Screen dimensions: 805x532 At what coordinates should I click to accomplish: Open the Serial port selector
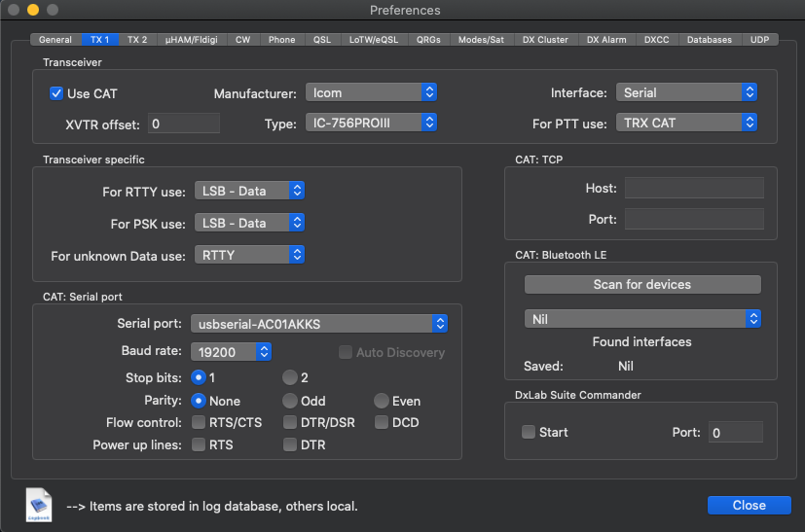tap(319, 324)
